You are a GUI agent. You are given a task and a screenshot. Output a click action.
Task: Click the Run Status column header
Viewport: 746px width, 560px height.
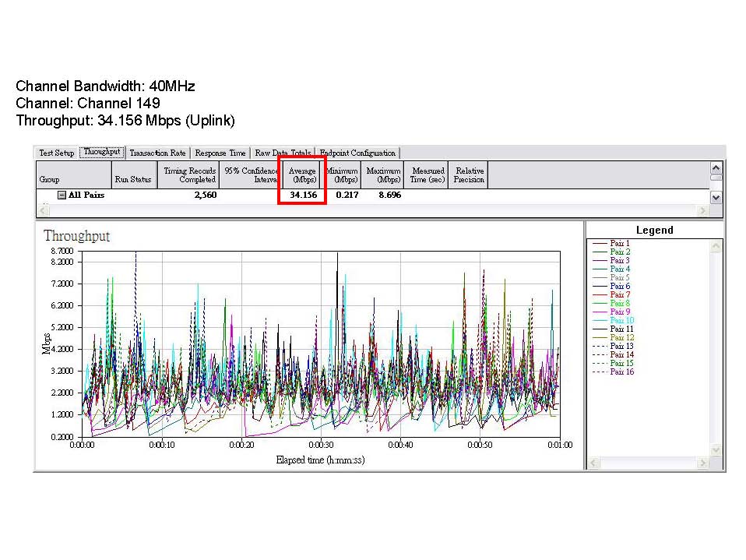(x=135, y=175)
